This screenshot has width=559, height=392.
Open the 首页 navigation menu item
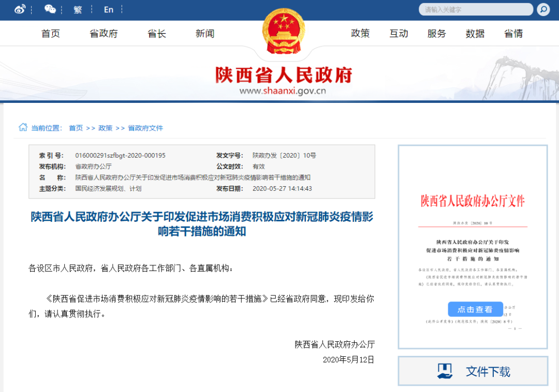51,34
